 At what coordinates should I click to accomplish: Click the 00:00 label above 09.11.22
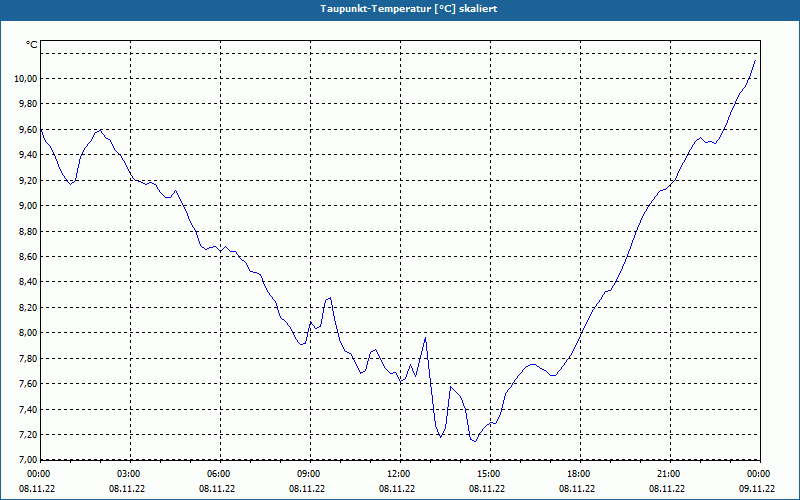tap(759, 474)
